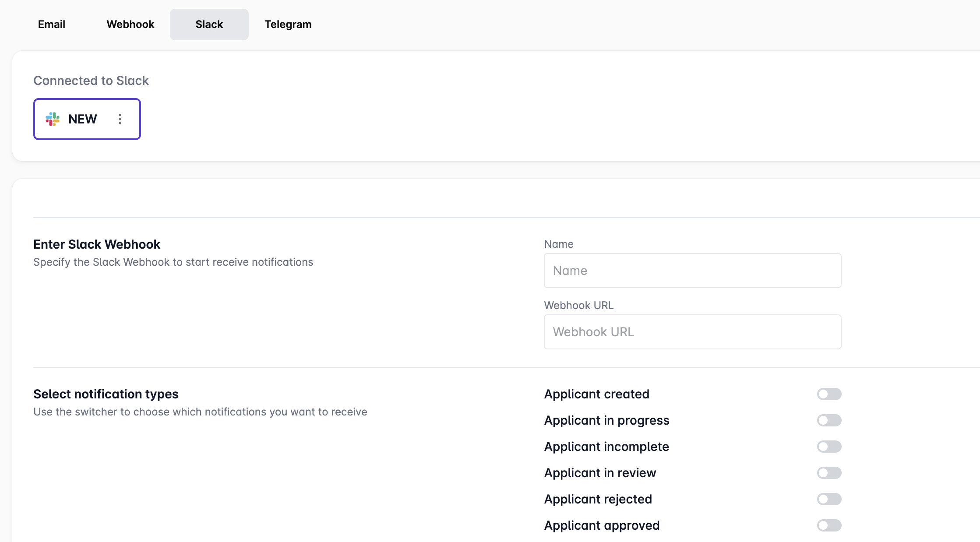
Task: Click the Name input field
Action: (692, 271)
